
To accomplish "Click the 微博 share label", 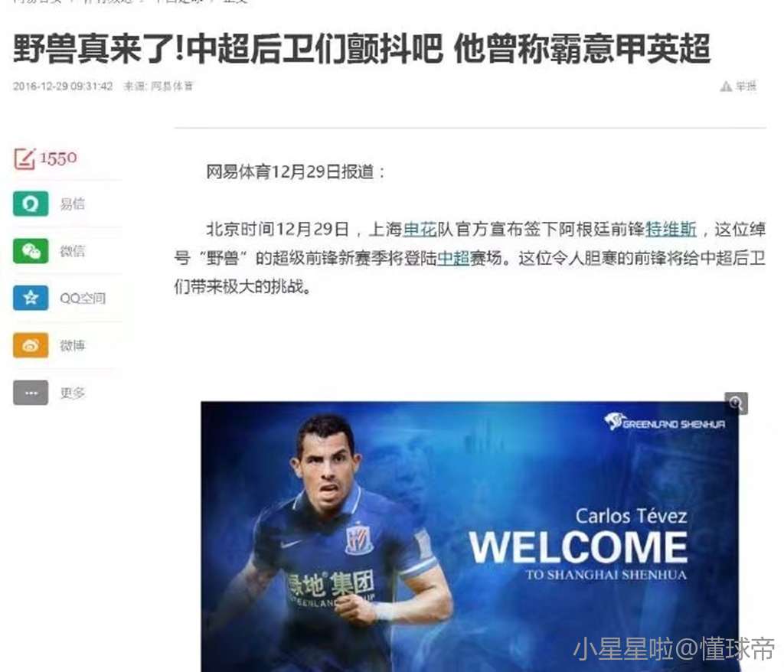I will click(73, 345).
